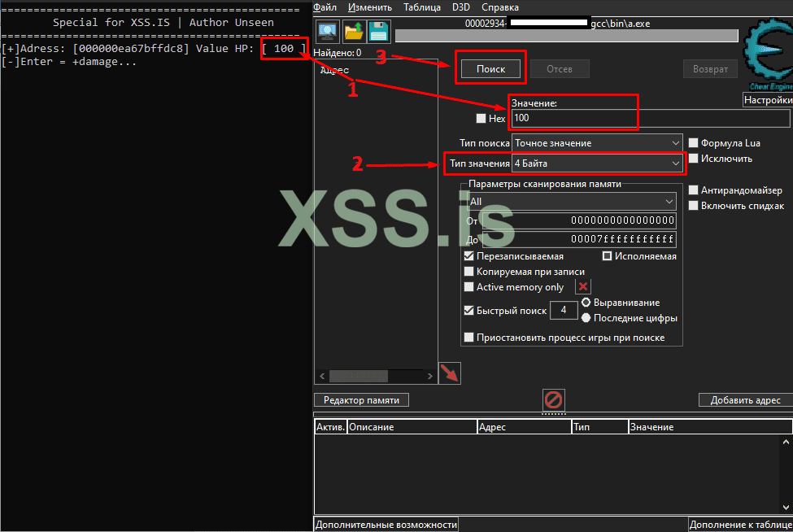Open the Файл menu
Viewport: 793px width, 532px height.
point(325,7)
